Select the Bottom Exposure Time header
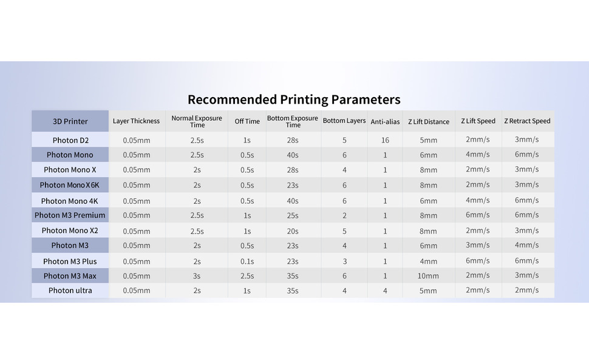The image size is (589, 364). [293, 121]
